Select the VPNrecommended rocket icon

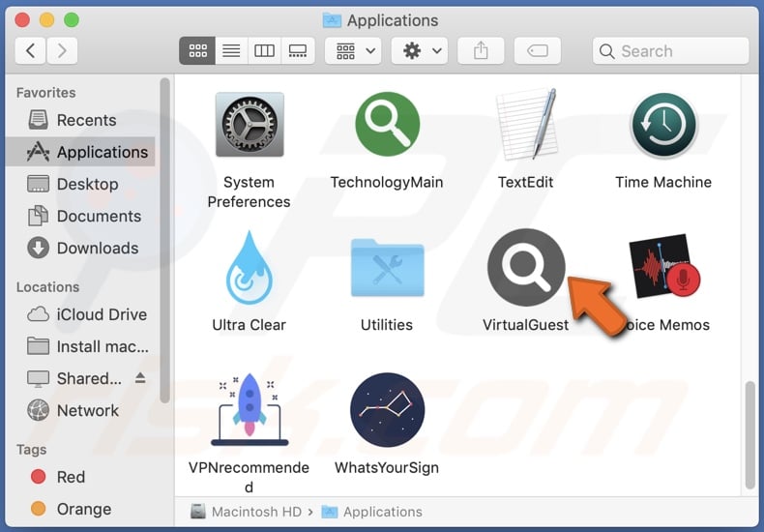point(250,409)
